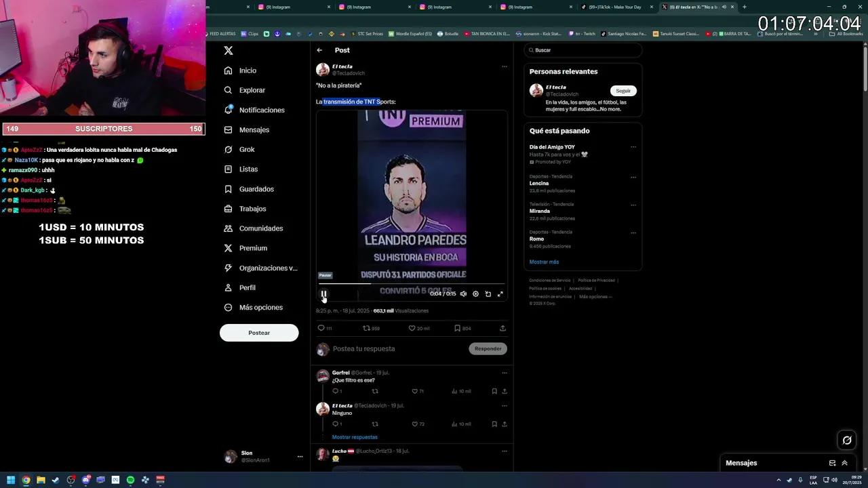Open Comunidades in the sidebar
This screenshot has width=868, height=488.
pos(253,228)
